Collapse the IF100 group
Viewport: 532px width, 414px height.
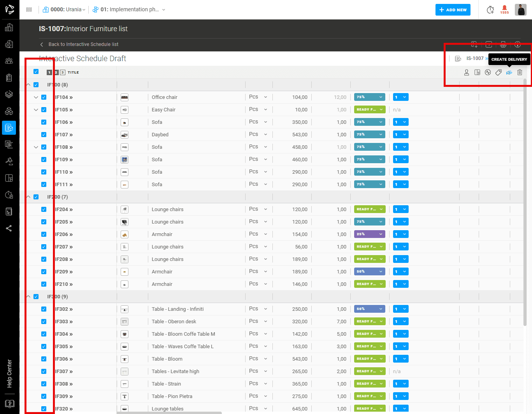[x=28, y=85]
